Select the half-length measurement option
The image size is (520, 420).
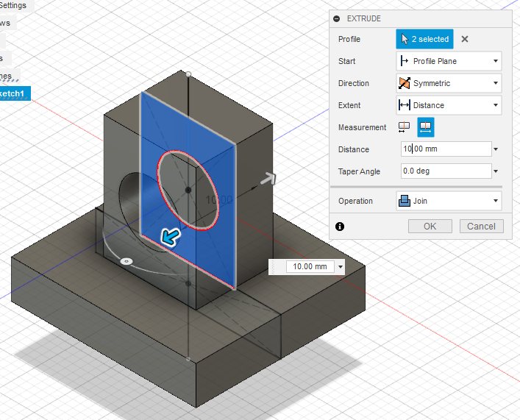(x=404, y=127)
